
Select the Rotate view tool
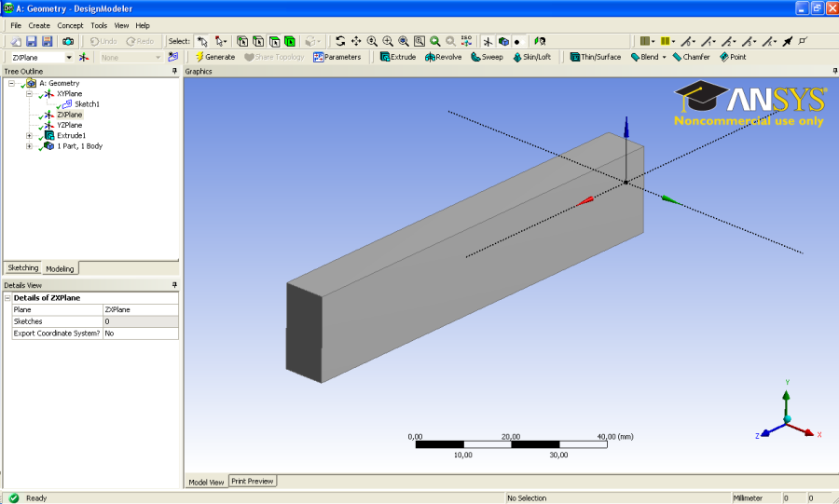coord(340,41)
